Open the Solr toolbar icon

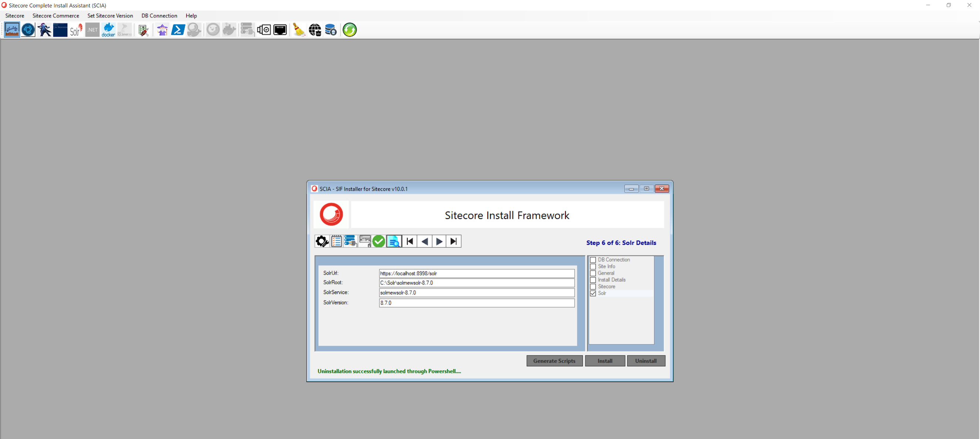pyautogui.click(x=76, y=30)
